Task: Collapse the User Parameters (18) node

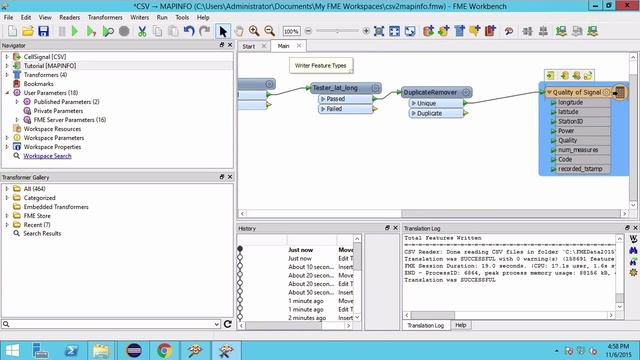Action: (7, 93)
